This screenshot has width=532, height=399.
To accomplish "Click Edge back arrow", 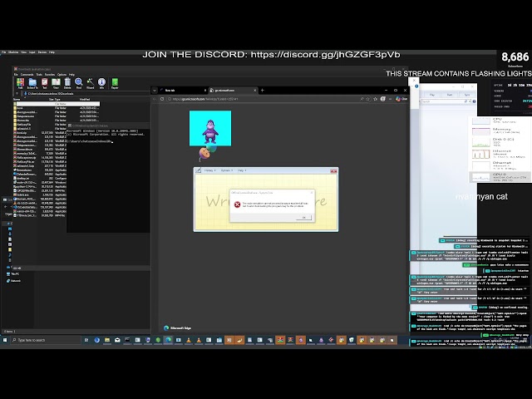I will [x=155, y=99].
